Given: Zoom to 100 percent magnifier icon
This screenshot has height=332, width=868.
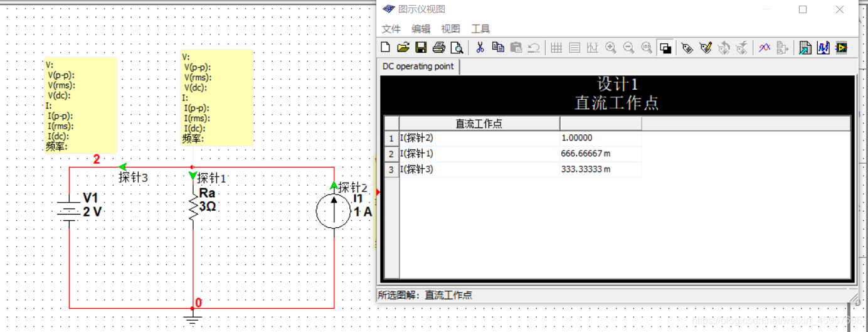Looking at the screenshot, I should (x=647, y=48).
